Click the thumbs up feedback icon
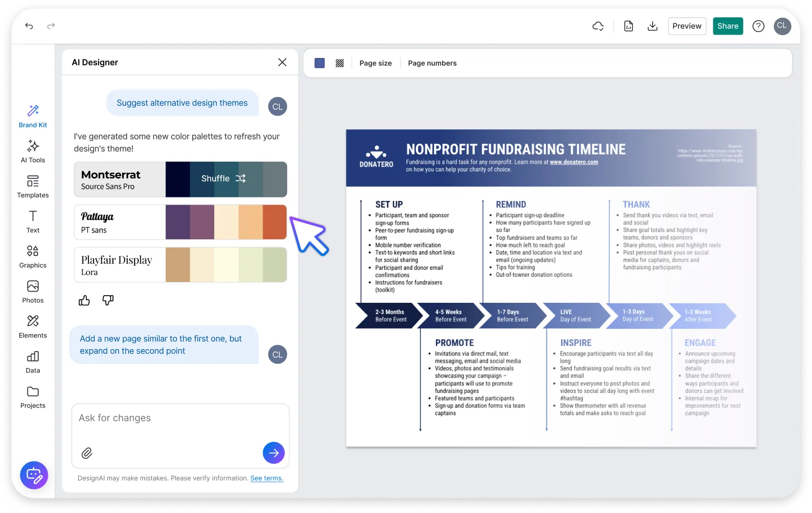This screenshot has height=513, width=812. [84, 300]
